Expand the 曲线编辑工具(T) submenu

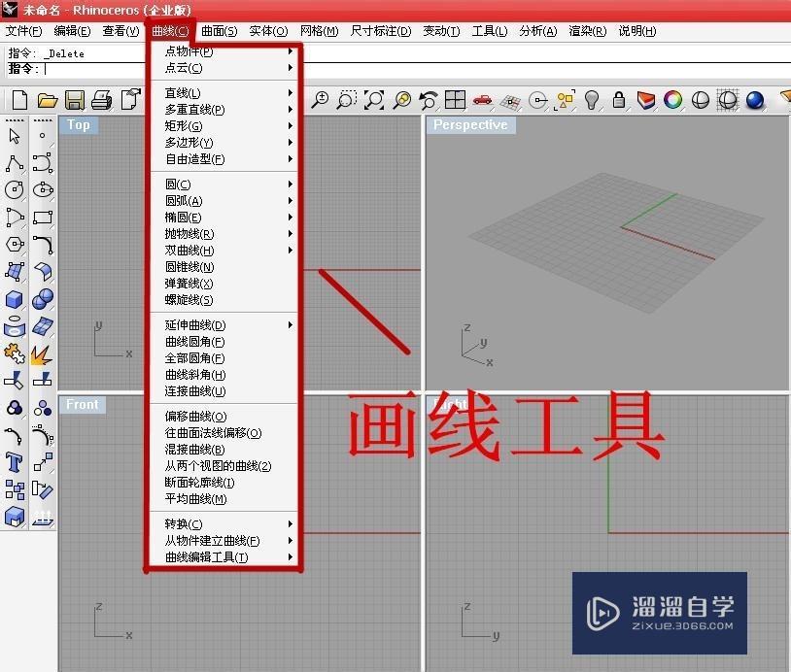click(x=224, y=557)
